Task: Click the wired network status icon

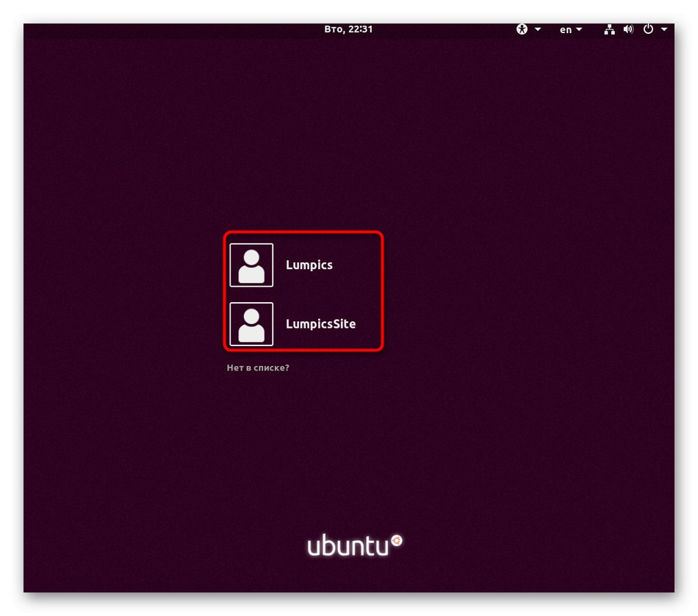Action: (x=609, y=29)
